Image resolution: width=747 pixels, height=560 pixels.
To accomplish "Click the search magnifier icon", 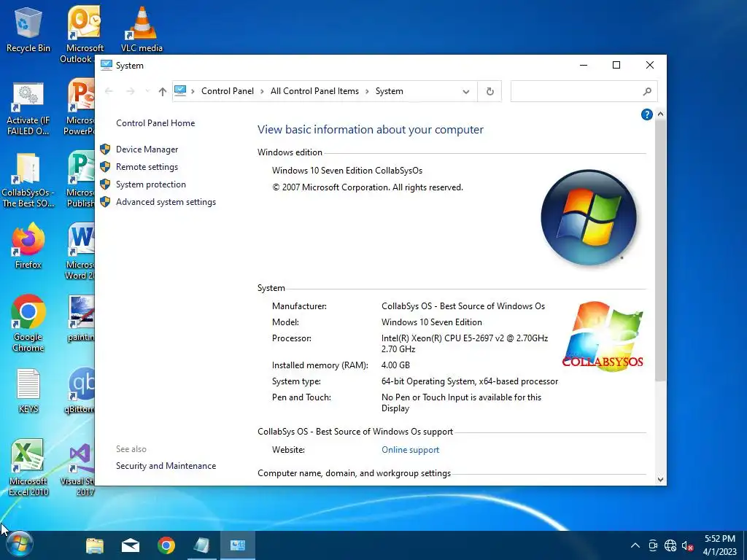I will pos(647,91).
